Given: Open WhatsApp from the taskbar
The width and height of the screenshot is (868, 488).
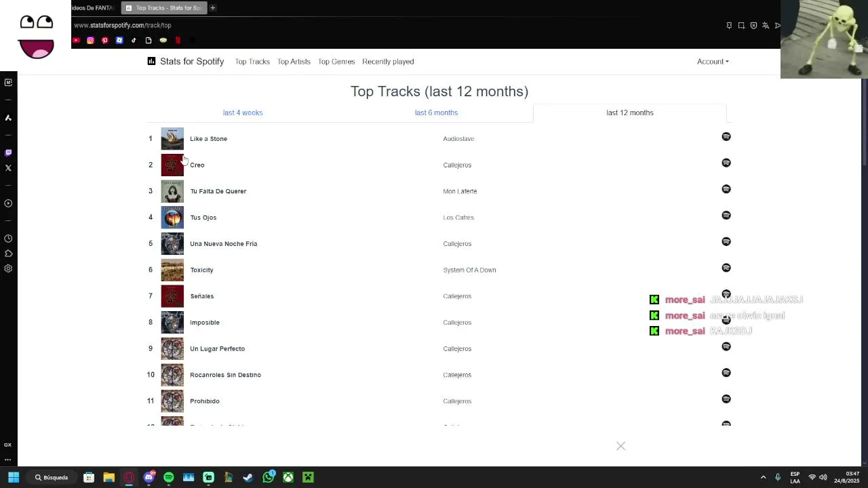Looking at the screenshot, I should click(x=269, y=477).
